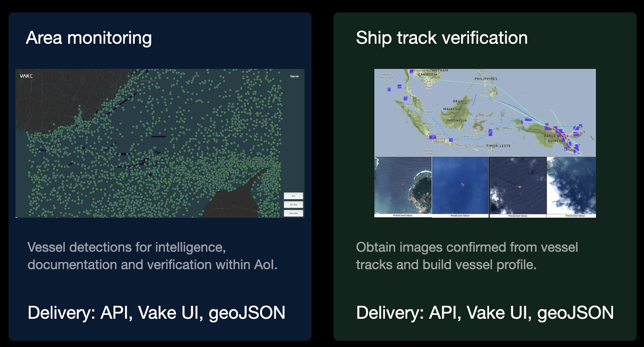Click the Sign out link

click(294, 76)
